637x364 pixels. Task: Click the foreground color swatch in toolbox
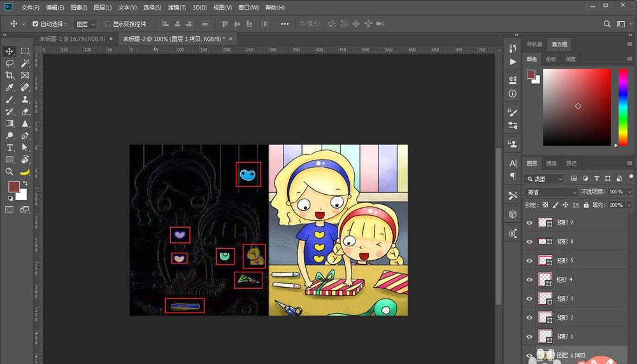[x=14, y=186]
